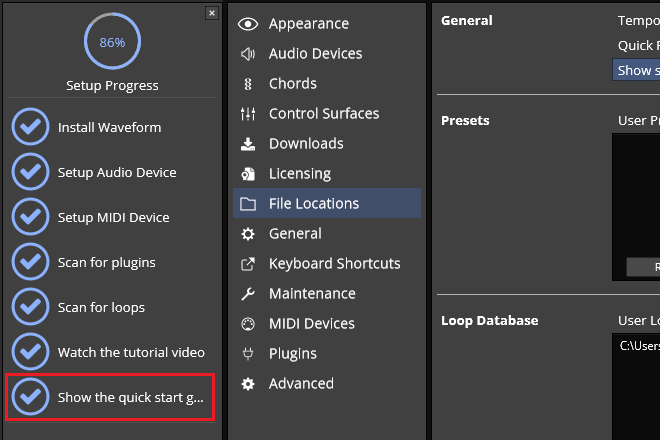Click the Plugins plug icon
The width and height of the screenshot is (660, 440).
click(248, 354)
